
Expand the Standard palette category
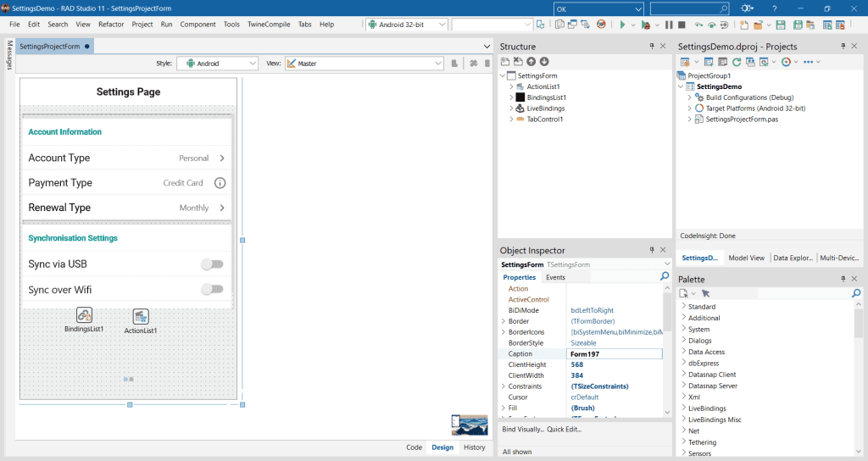[684, 306]
